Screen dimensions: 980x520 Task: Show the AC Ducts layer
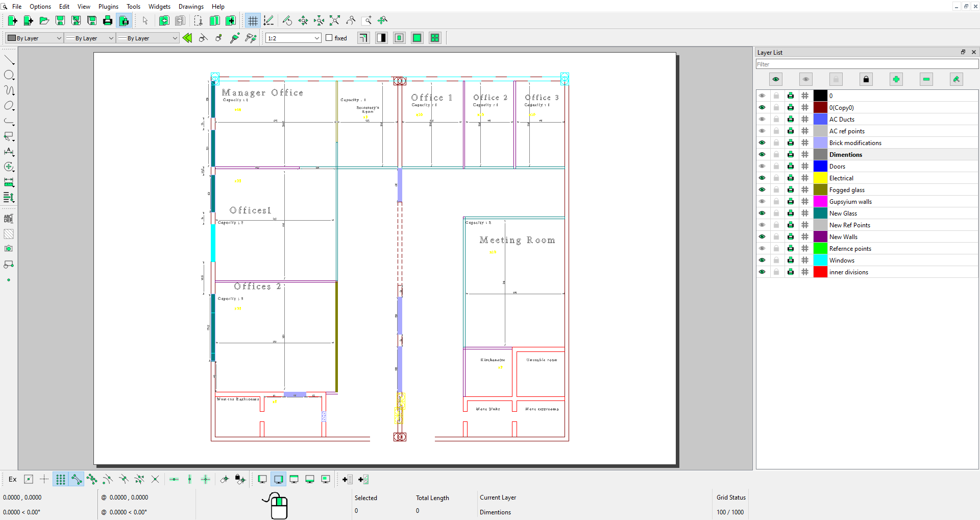point(762,119)
